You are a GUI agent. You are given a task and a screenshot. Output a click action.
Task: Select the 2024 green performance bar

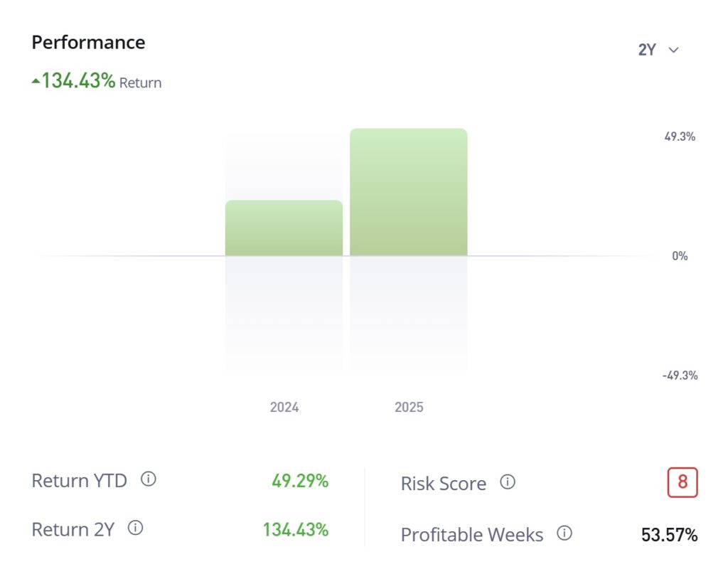pyautogui.click(x=284, y=228)
